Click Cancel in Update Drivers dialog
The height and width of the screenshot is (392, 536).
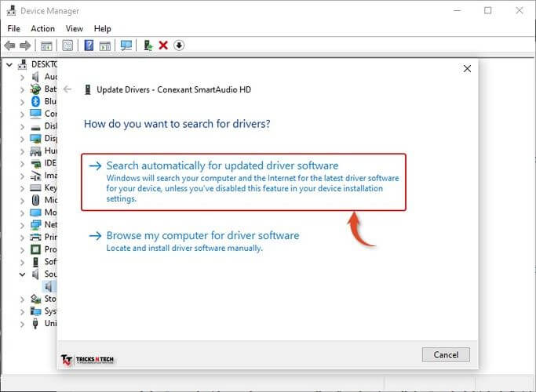pos(446,354)
